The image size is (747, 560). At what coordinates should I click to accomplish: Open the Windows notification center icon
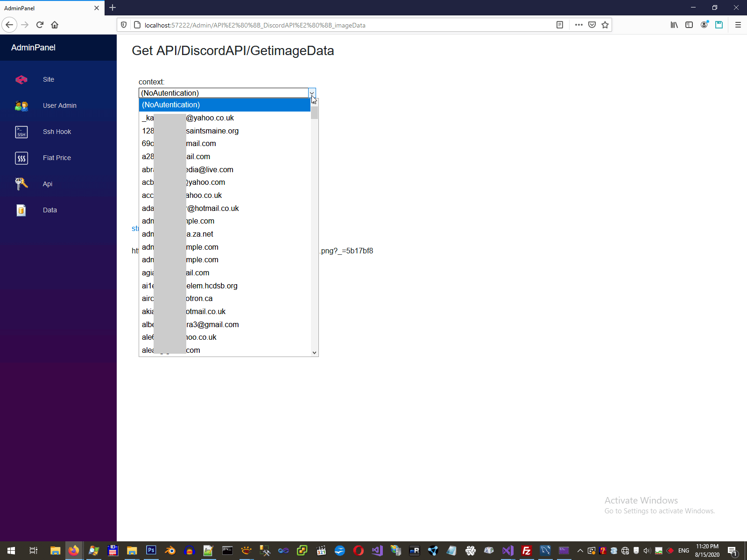733,551
